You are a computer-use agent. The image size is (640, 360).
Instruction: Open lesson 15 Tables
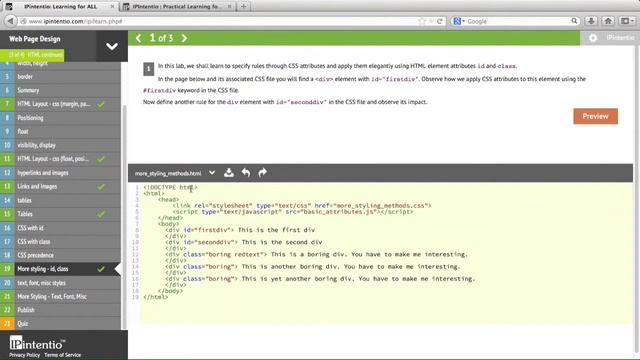coord(60,214)
